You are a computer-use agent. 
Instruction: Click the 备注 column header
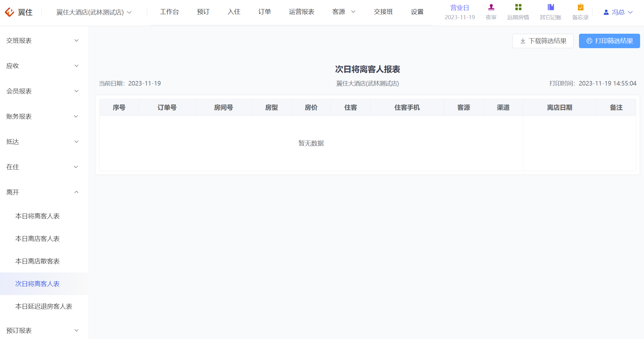click(616, 107)
